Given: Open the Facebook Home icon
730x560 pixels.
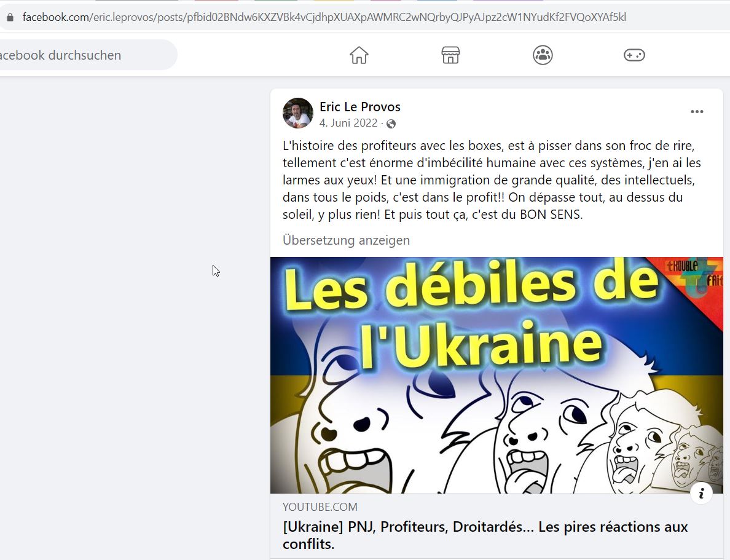Looking at the screenshot, I should (x=359, y=55).
